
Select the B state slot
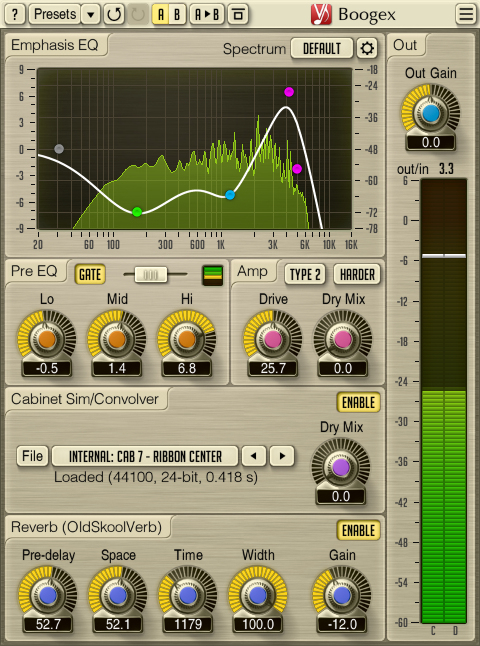click(177, 14)
